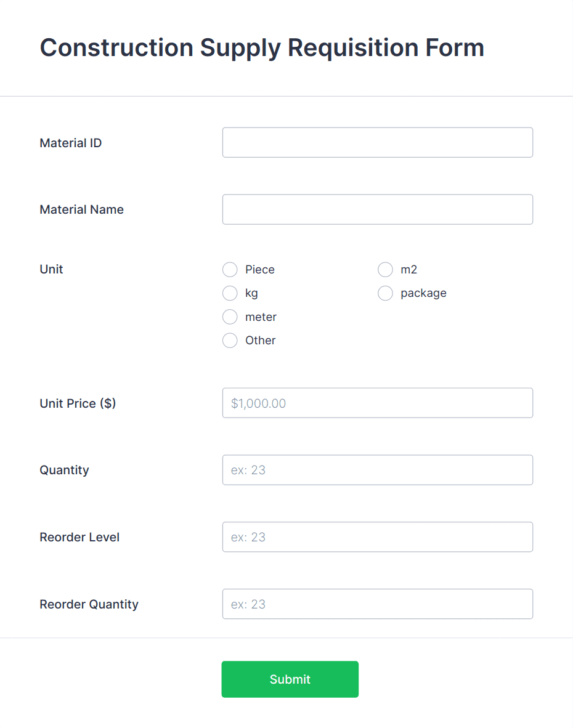The height and width of the screenshot is (728, 573).
Task: Focus the Reorder Quantity input field
Action: click(x=377, y=604)
